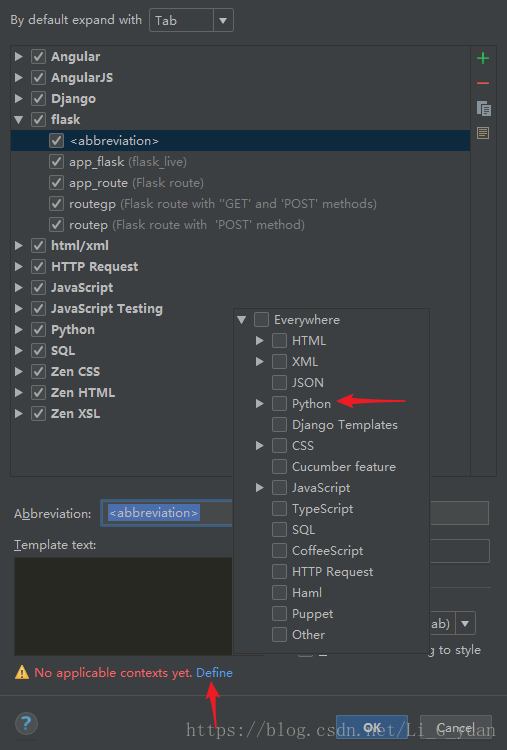Click the Cancel button

point(456,727)
